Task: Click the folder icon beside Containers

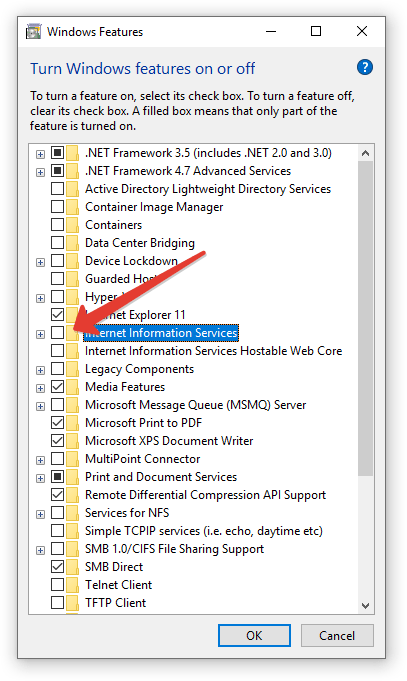Action: click(x=73, y=225)
